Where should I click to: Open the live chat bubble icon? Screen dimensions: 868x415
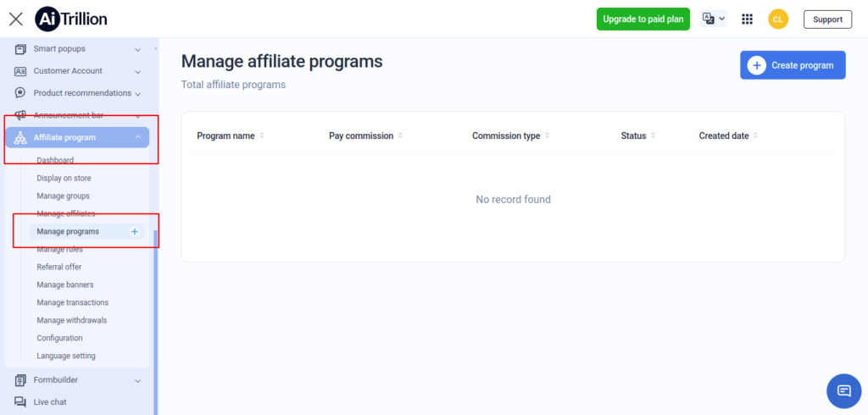click(x=843, y=391)
